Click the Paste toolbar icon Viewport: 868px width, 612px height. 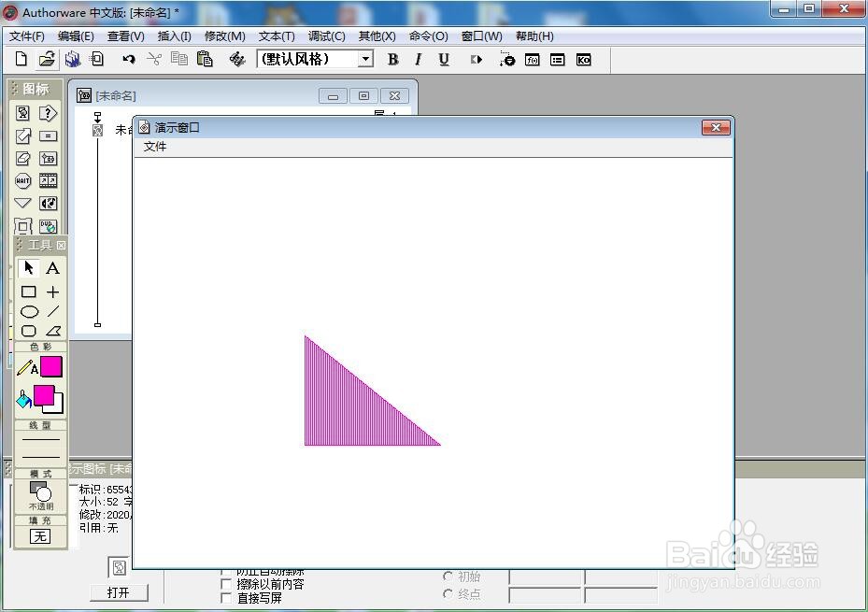tap(205, 59)
